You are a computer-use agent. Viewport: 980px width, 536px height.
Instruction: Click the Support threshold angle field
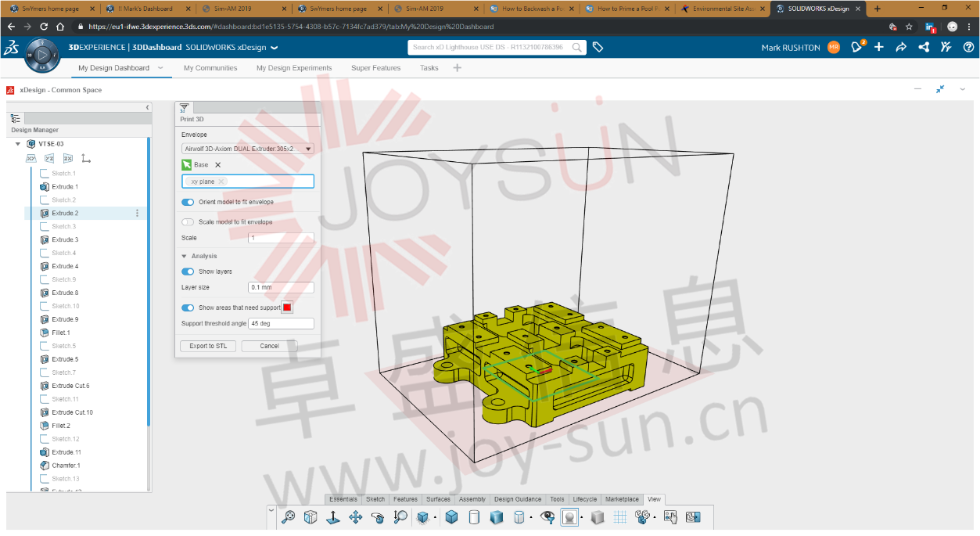coord(281,323)
